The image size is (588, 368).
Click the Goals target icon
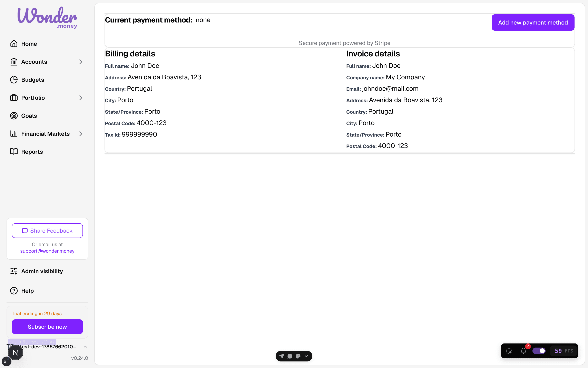click(x=14, y=116)
